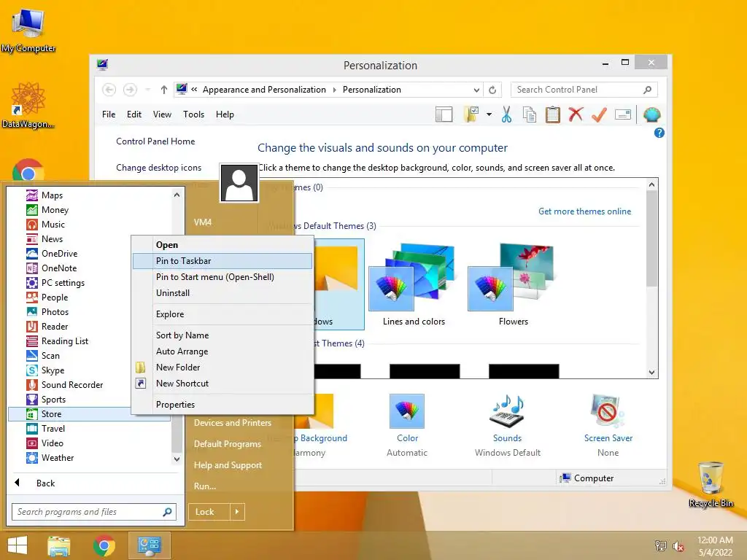Open the Maps app icon
This screenshot has height=560, width=747.
click(32, 195)
